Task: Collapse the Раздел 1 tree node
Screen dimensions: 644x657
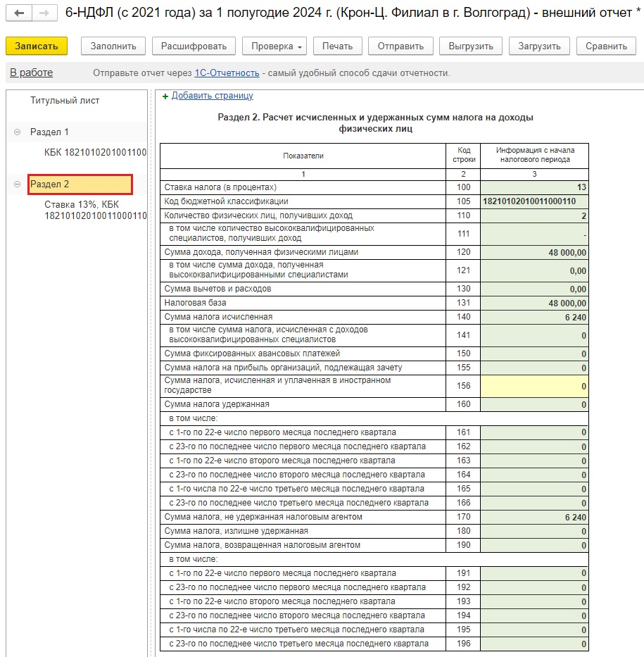Action: coord(17,132)
